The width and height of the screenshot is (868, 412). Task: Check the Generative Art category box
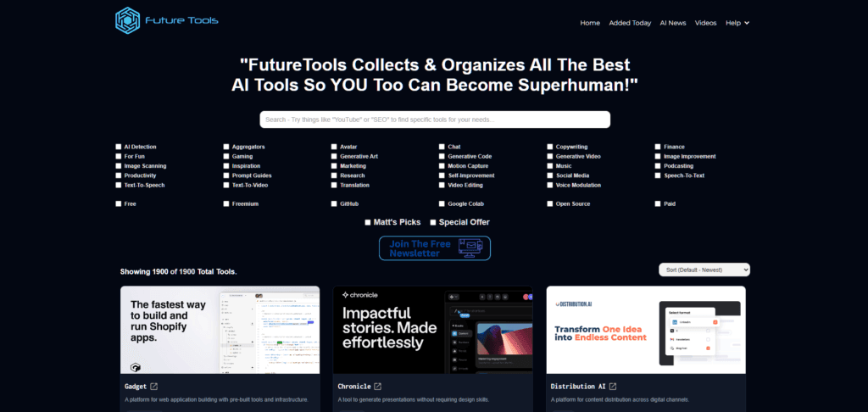[x=335, y=156]
